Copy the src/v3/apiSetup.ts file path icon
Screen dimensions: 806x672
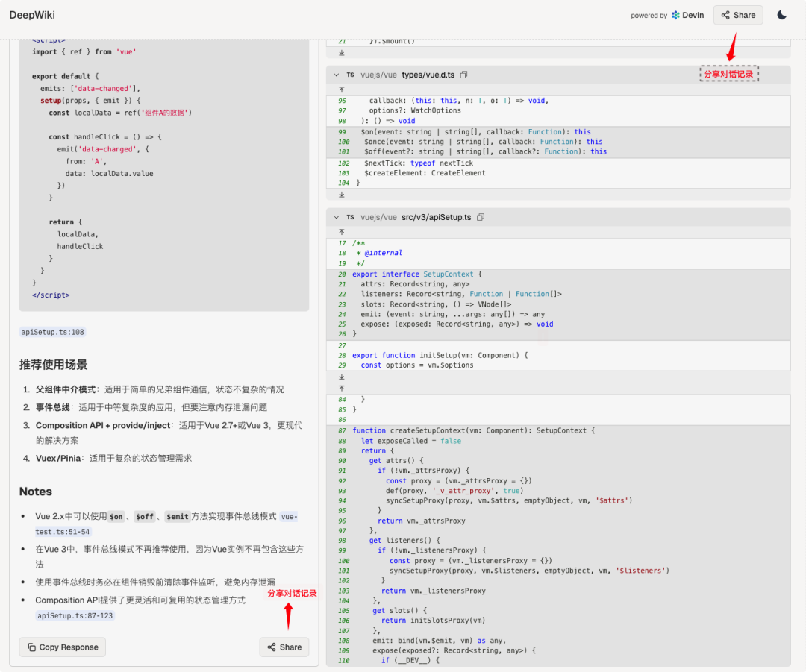(x=481, y=217)
